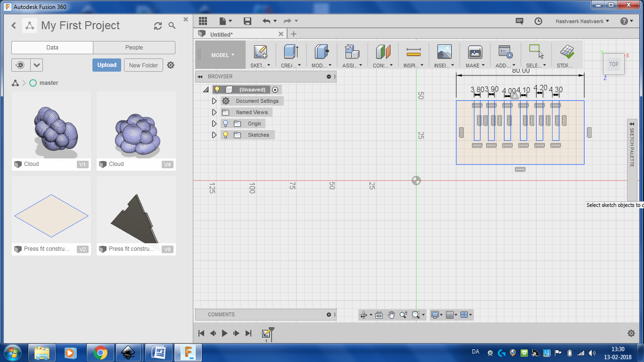Undo the last action
644x362 pixels.
[x=266, y=21]
